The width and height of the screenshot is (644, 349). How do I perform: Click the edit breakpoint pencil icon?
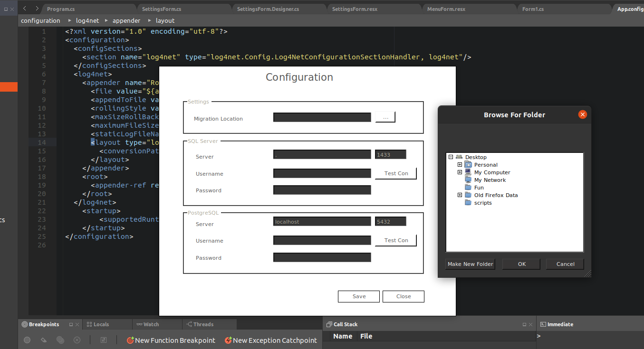pos(44,340)
